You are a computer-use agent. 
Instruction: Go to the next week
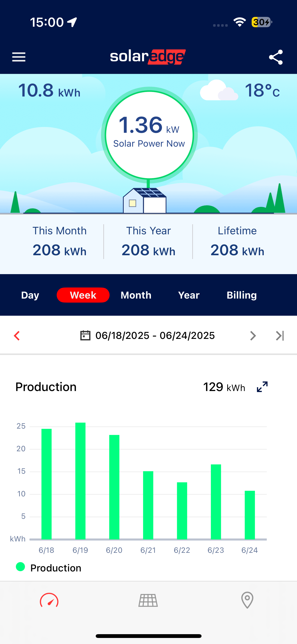[x=253, y=336]
